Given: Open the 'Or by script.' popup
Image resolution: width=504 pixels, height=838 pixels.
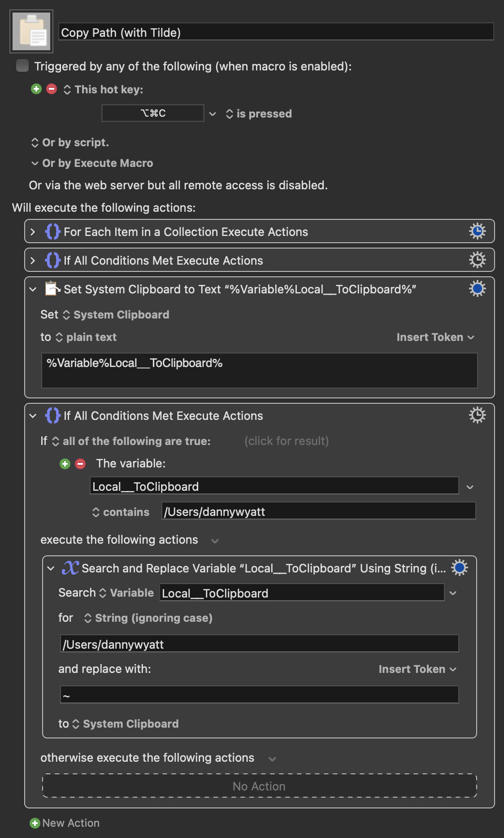Looking at the screenshot, I should [x=70, y=143].
